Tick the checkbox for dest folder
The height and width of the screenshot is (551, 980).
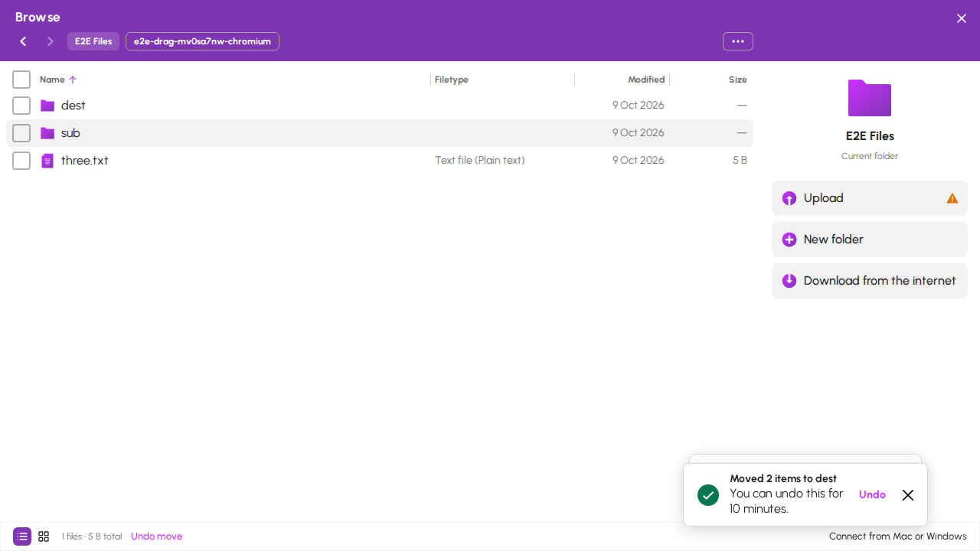pos(21,106)
